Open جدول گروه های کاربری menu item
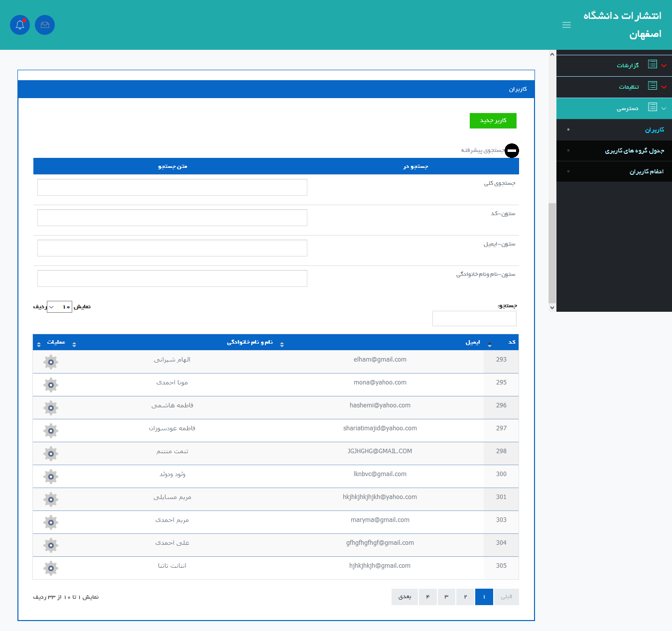This screenshot has width=672, height=631. [634, 151]
